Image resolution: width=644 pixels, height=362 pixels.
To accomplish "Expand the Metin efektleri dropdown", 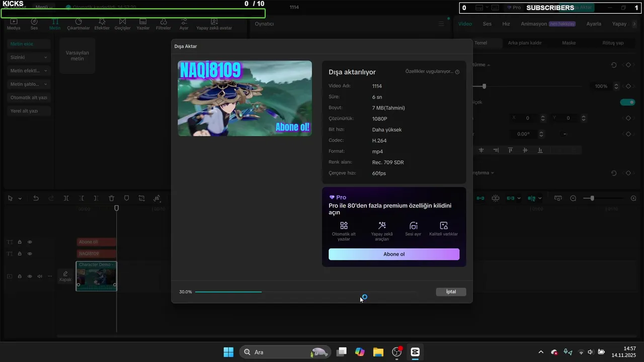I will [x=46, y=71].
